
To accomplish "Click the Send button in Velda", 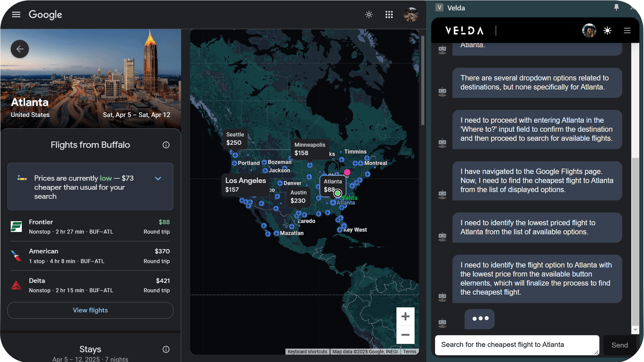I will [620, 345].
